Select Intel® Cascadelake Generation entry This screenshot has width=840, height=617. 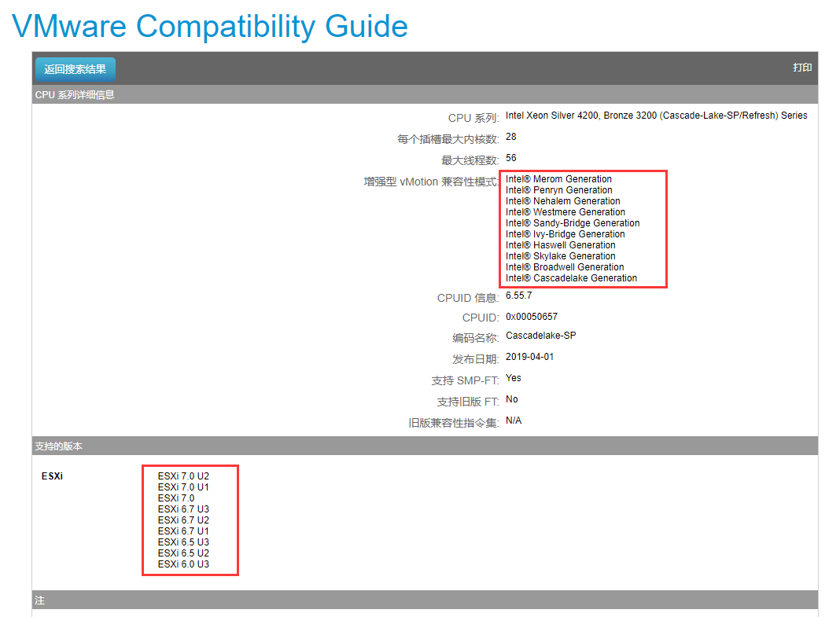(x=571, y=277)
